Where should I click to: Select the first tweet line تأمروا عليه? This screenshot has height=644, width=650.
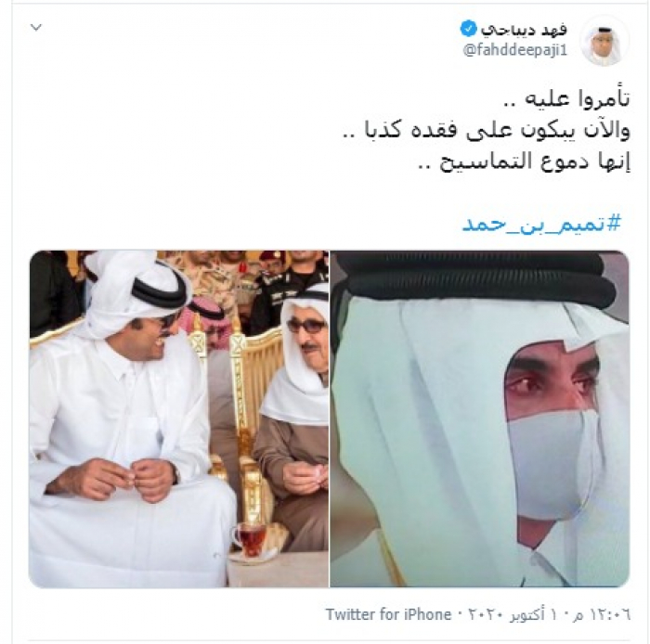click(x=566, y=100)
